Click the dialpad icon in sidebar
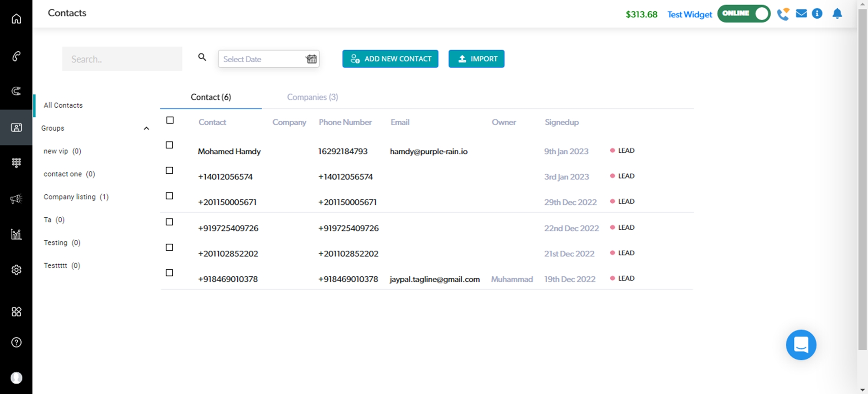Screen dimensions: 868x394 [16, 162]
